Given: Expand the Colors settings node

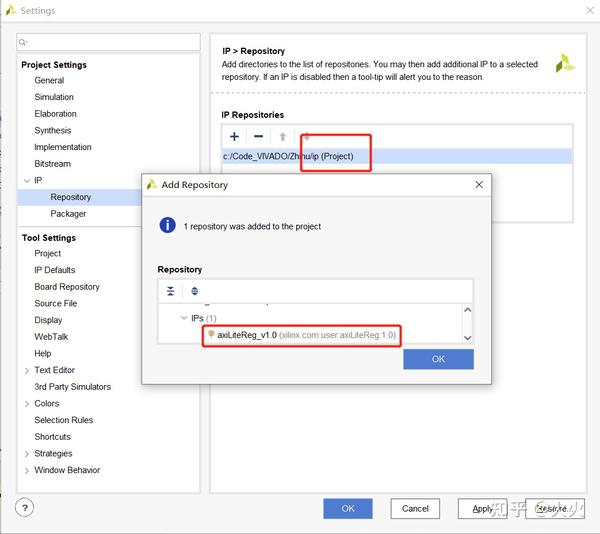Looking at the screenshot, I should 27,404.
